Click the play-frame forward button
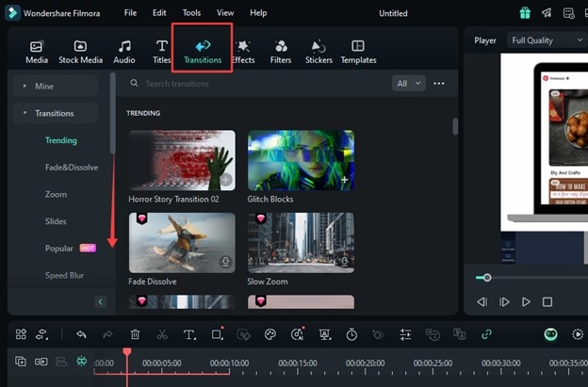Screen dimensions: 588x387 504,302
